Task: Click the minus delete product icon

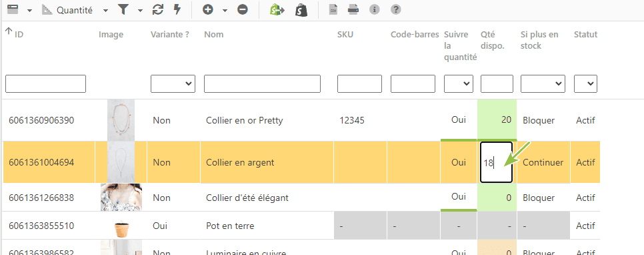Action: click(x=243, y=10)
